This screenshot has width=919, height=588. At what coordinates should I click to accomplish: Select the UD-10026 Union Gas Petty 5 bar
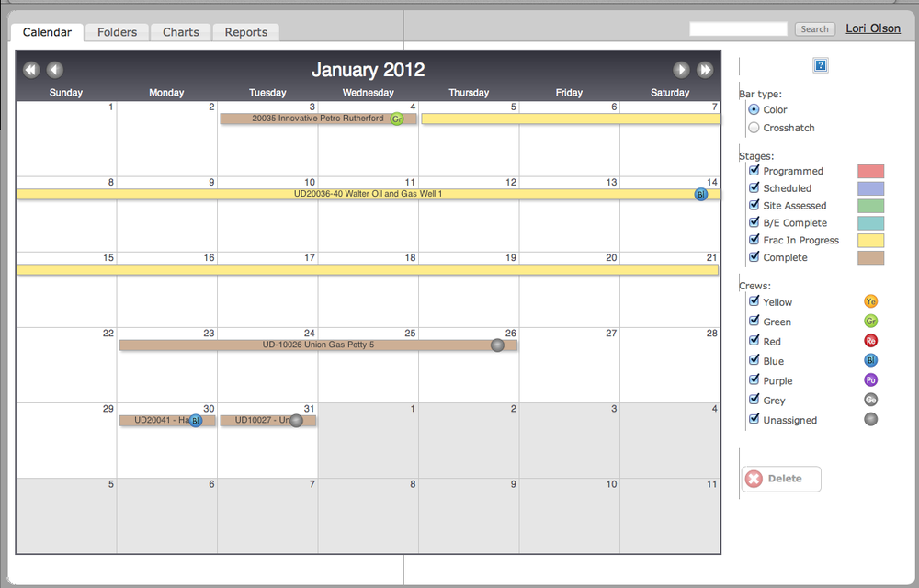coord(318,345)
